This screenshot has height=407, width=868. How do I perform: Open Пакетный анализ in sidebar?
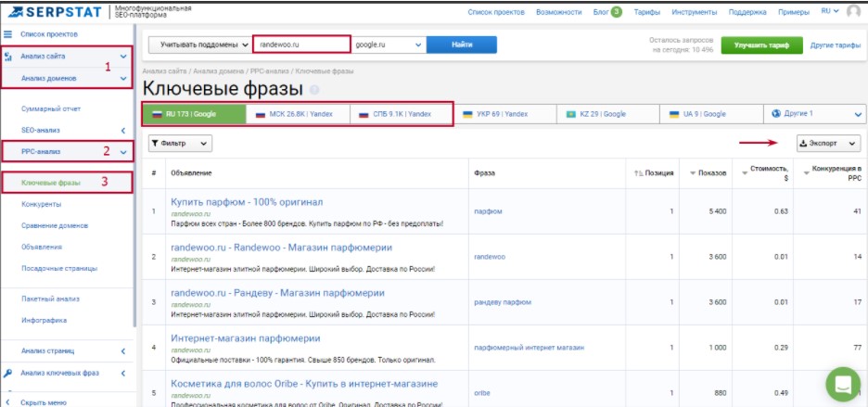click(50, 299)
